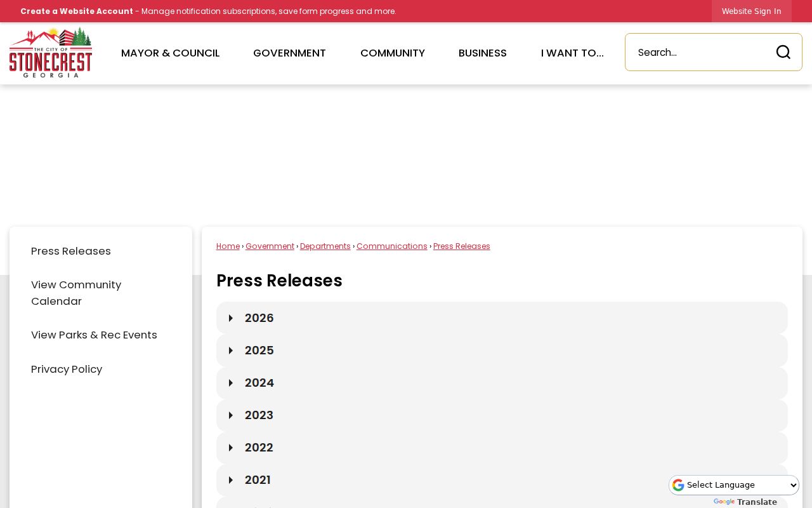Click Create a Website Account link
The height and width of the screenshot is (508, 812).
[x=77, y=11]
